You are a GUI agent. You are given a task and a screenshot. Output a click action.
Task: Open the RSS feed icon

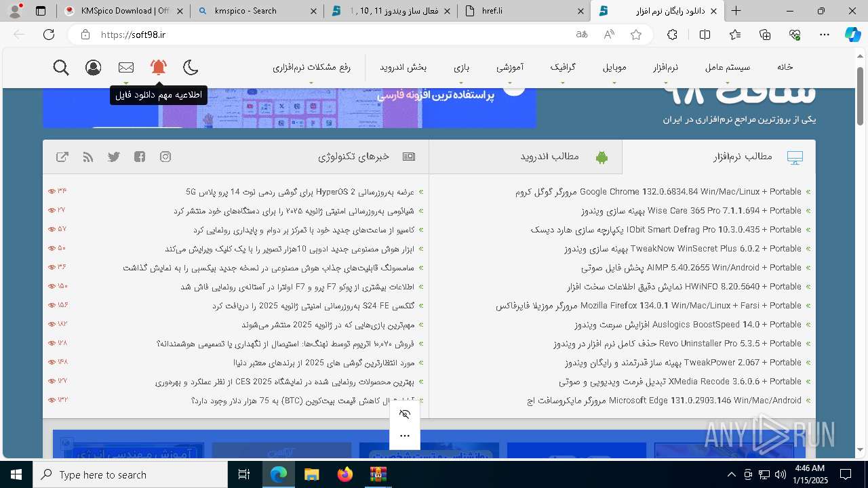coord(88,157)
